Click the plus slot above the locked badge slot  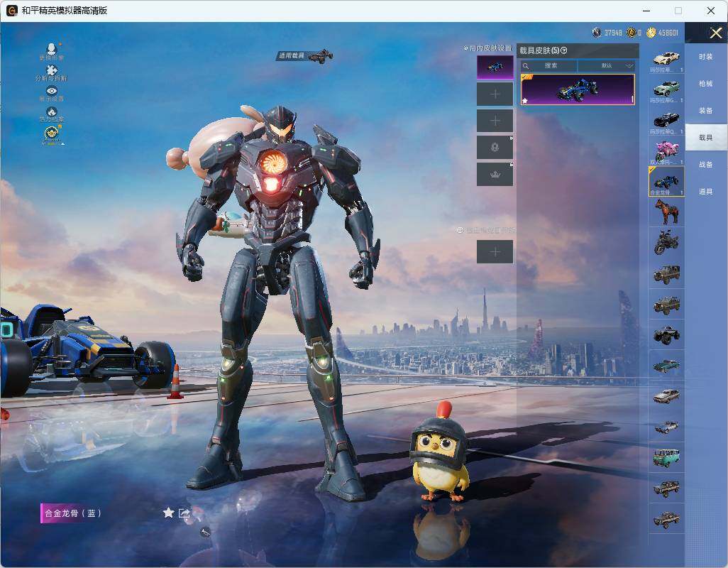pos(495,121)
